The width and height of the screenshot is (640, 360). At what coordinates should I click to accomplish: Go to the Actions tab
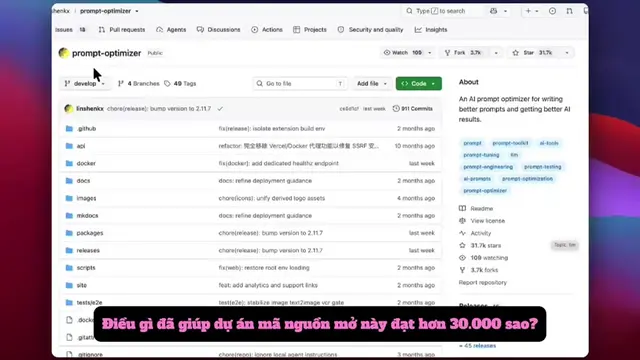[x=267, y=30]
